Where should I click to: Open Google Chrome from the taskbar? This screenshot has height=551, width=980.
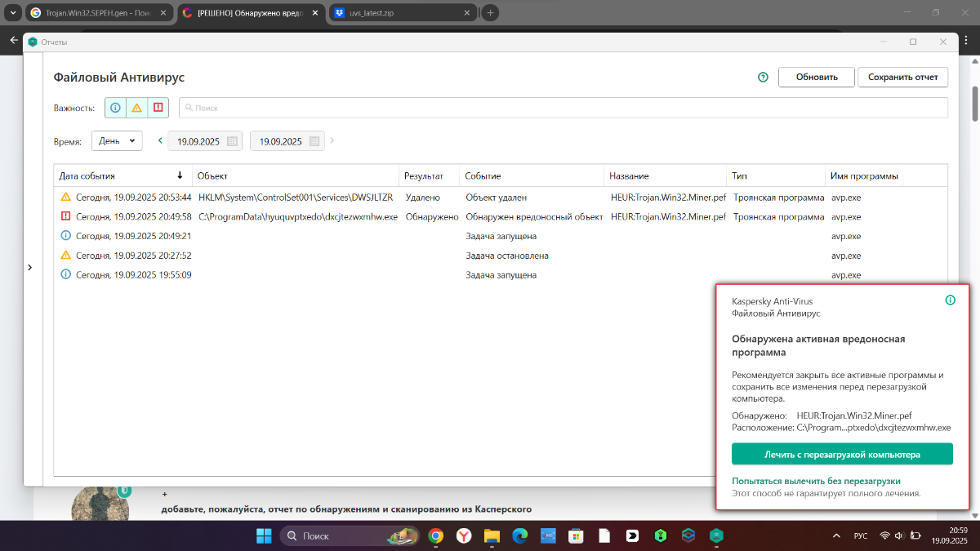coord(436,535)
